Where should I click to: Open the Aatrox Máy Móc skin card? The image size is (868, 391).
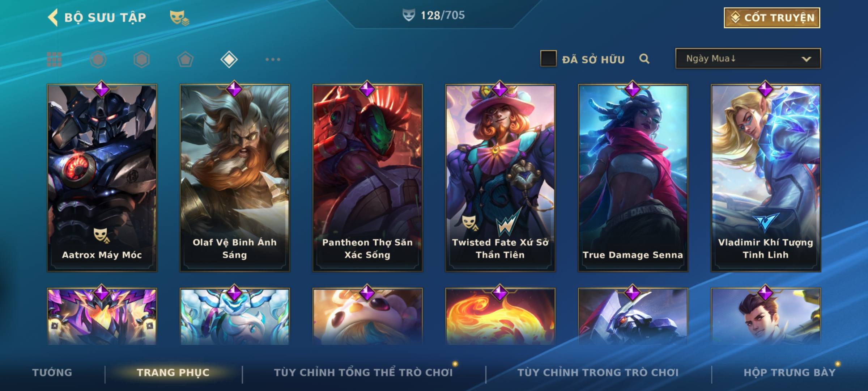[x=102, y=178]
